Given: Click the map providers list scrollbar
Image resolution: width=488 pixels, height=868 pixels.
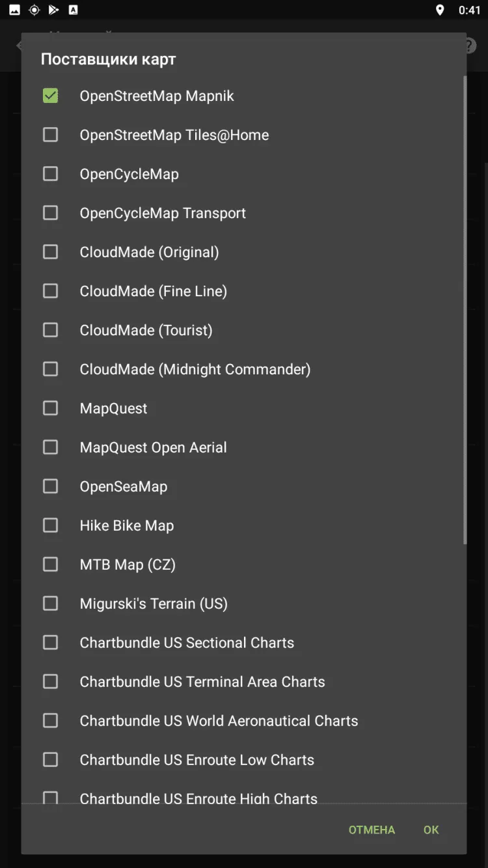Looking at the screenshot, I should tap(465, 309).
